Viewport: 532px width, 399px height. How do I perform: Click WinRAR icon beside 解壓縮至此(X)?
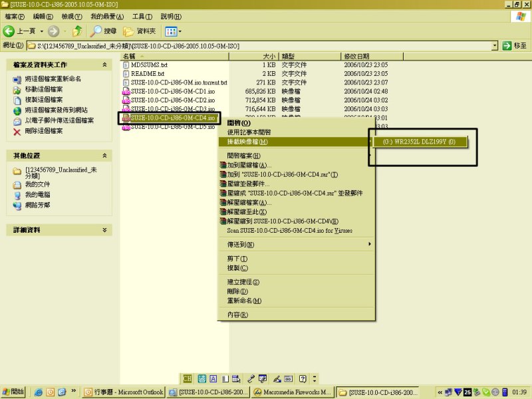(x=223, y=211)
